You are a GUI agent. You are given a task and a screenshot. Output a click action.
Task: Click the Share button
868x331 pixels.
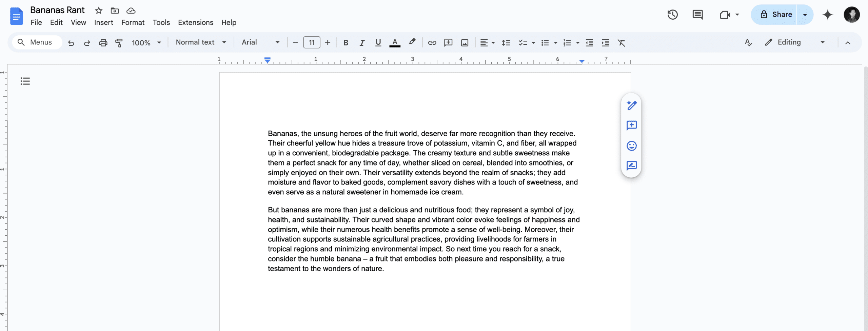774,15
